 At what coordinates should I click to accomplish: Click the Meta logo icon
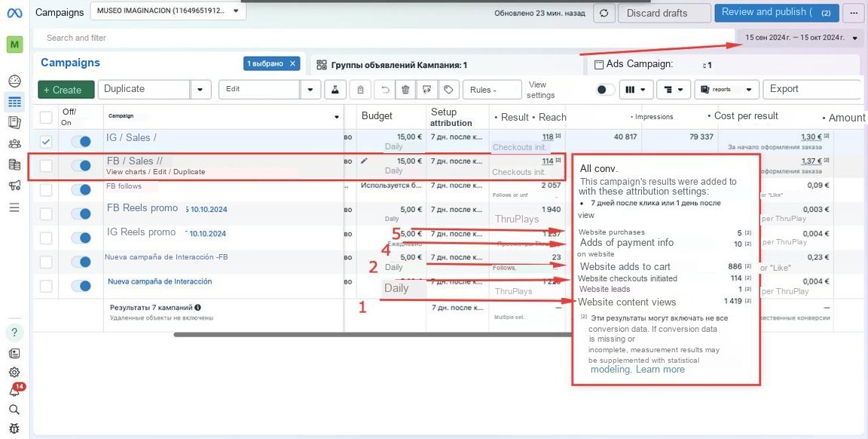(x=14, y=13)
